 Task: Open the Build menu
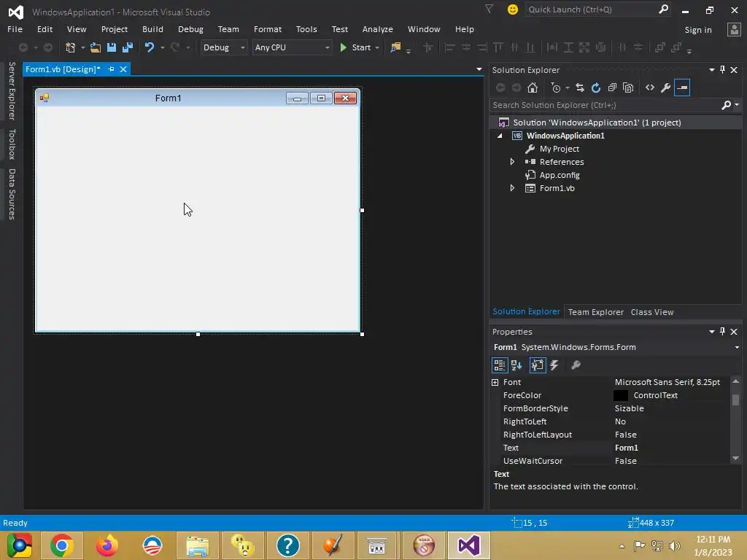152,29
